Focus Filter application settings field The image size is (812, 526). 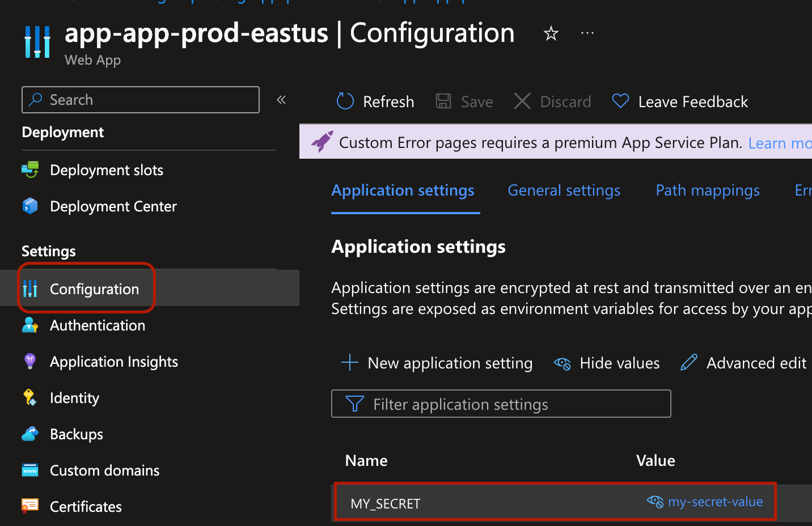pos(501,404)
